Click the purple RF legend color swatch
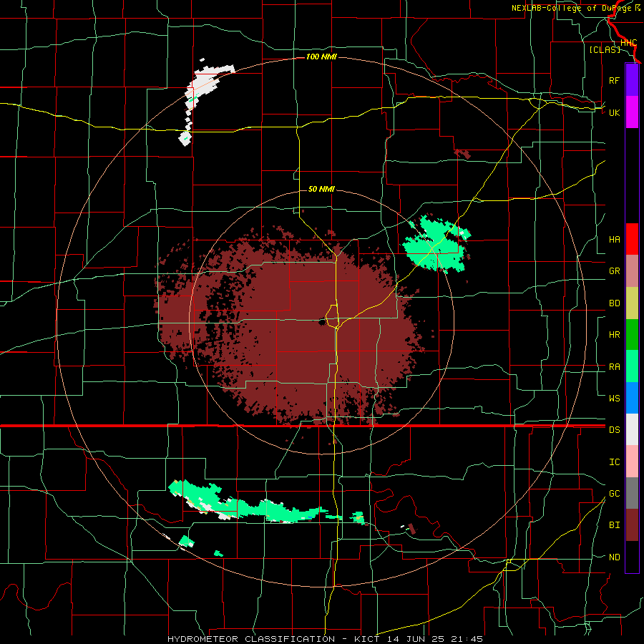Image resolution: width=644 pixels, height=644 pixels. coord(632,80)
